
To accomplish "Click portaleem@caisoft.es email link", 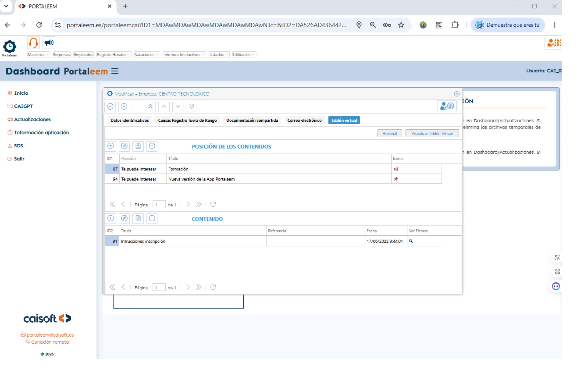I will pyautogui.click(x=47, y=335).
